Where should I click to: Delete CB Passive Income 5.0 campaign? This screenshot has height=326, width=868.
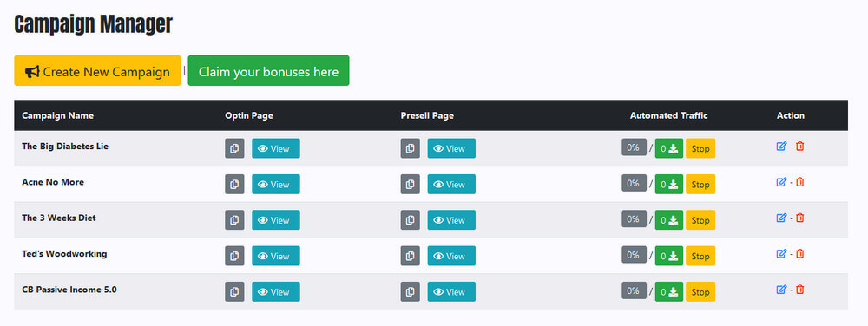tap(800, 290)
